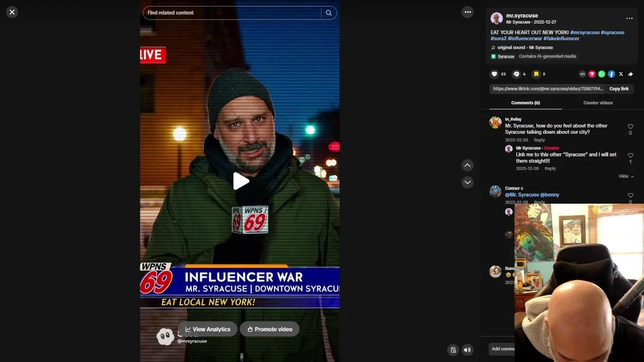Open comments via speech bubble icon
Screen dimensions: 644x362
coord(516,74)
